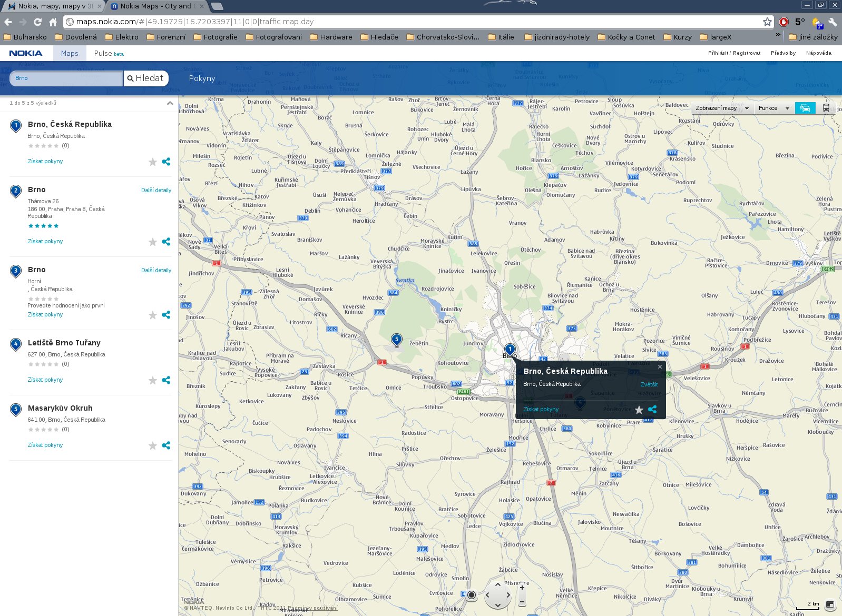The width and height of the screenshot is (842, 616).
Task: Show the hidden bookmarks overflow chevron
Action: (x=778, y=35)
